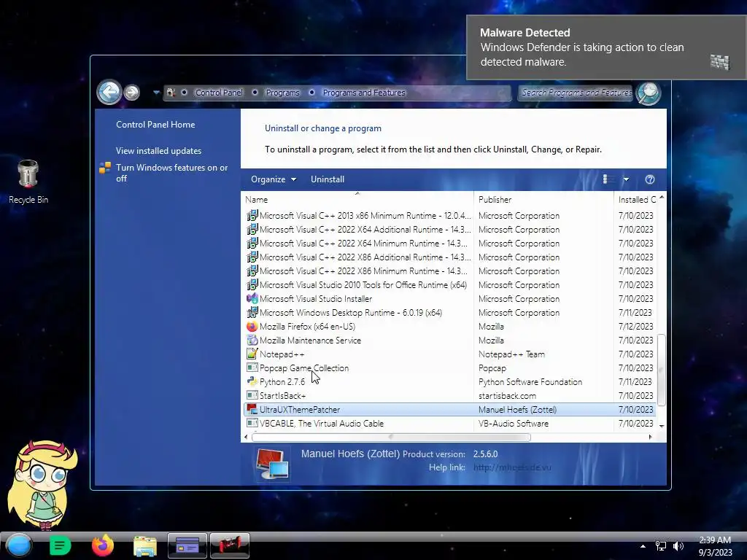This screenshot has height=560, width=747.
Task: Select VBCABLE, The Virtual Audio Cable
Action: click(x=449, y=424)
